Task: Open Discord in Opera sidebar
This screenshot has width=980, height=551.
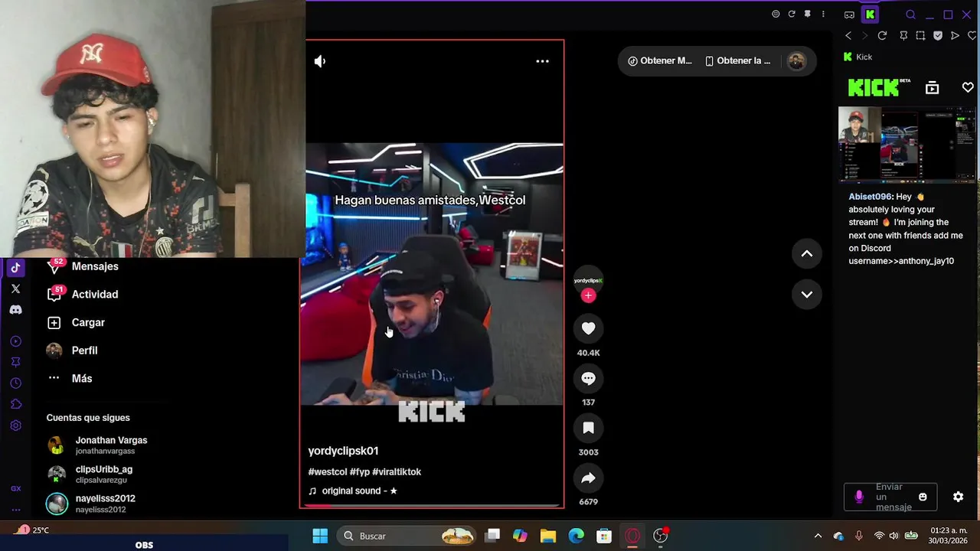Action: pos(15,310)
